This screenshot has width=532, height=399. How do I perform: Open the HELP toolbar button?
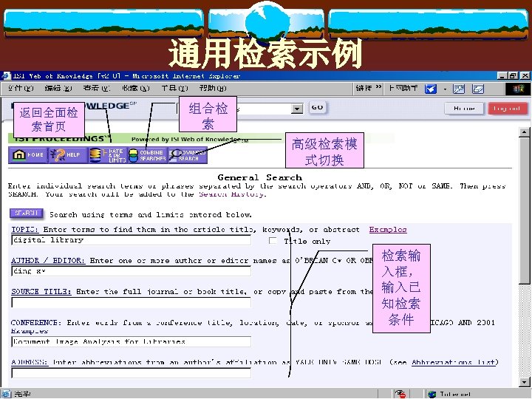point(67,155)
